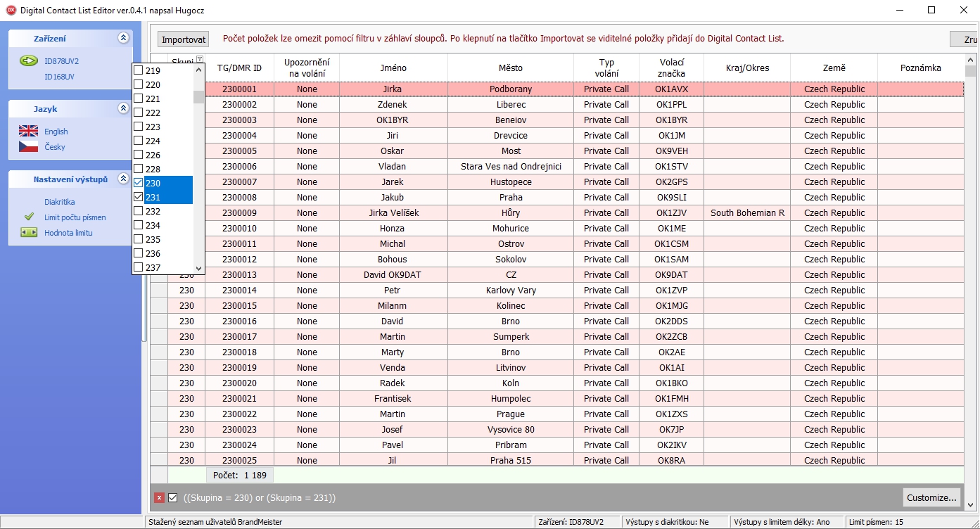Viewport: 980px width, 529px height.
Task: Click the app icon in the title bar
Action: (11, 10)
